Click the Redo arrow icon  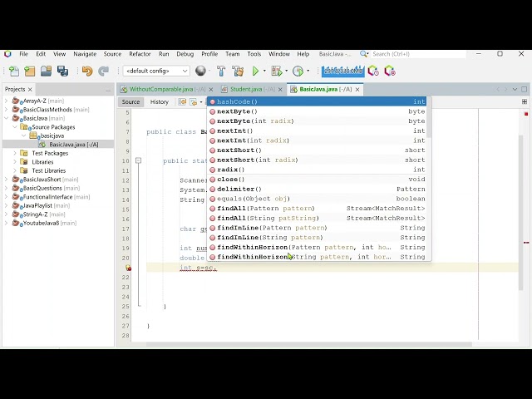click(x=103, y=71)
